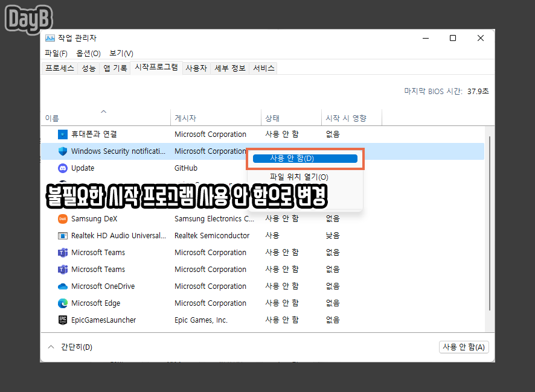Choose 파일 위치 열기(O) in context menu
Viewport: 535px width, 392px height.
click(x=299, y=177)
